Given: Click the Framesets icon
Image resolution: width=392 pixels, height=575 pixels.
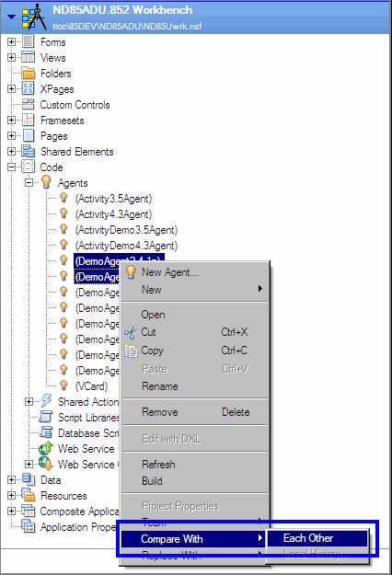Looking at the screenshot, I should 28,120.
